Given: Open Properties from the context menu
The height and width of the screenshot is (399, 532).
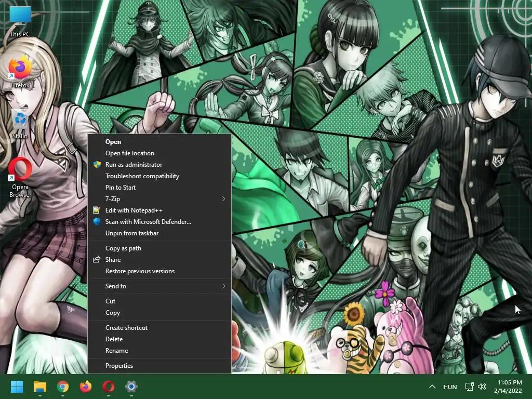Looking at the screenshot, I should (x=159, y=366).
